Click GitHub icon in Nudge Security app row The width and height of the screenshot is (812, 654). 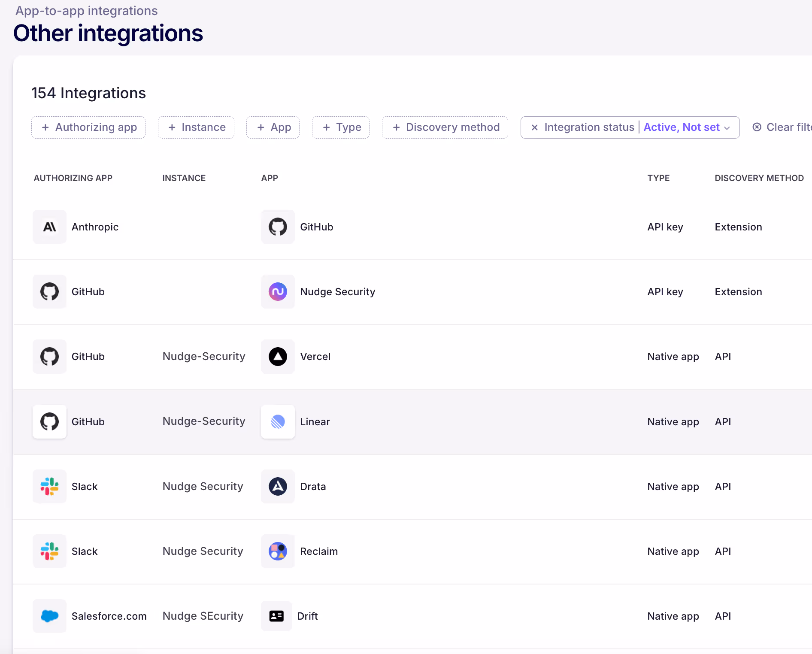coord(50,292)
